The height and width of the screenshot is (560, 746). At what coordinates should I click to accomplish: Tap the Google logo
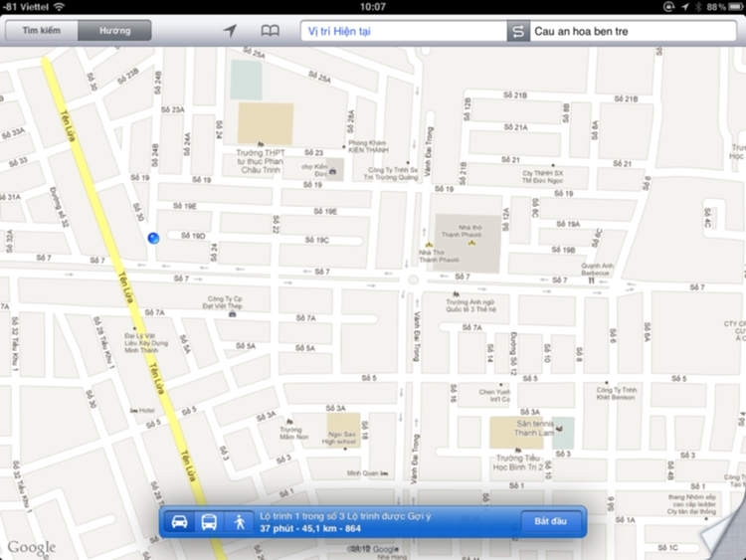pyautogui.click(x=32, y=547)
